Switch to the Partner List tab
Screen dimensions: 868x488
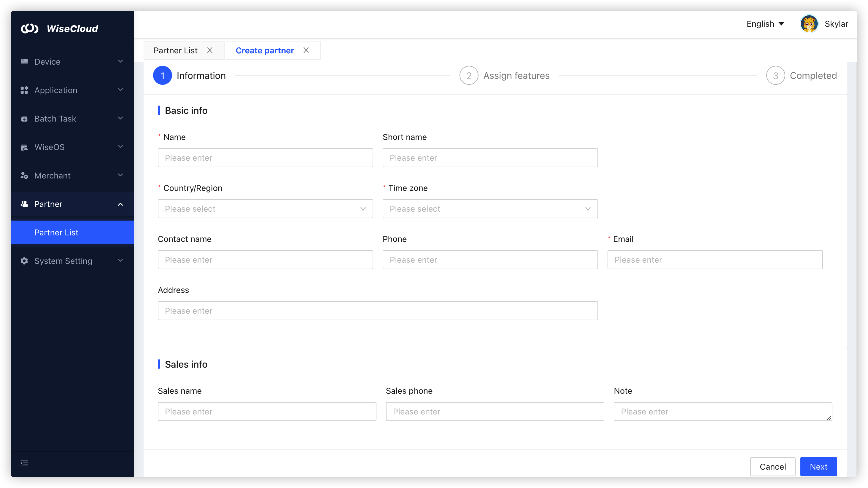pos(176,50)
